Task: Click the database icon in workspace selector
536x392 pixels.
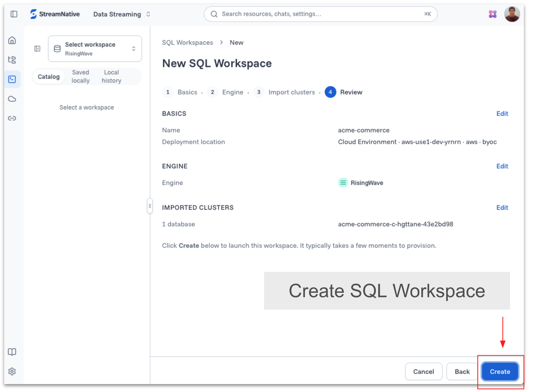Action: (x=57, y=49)
